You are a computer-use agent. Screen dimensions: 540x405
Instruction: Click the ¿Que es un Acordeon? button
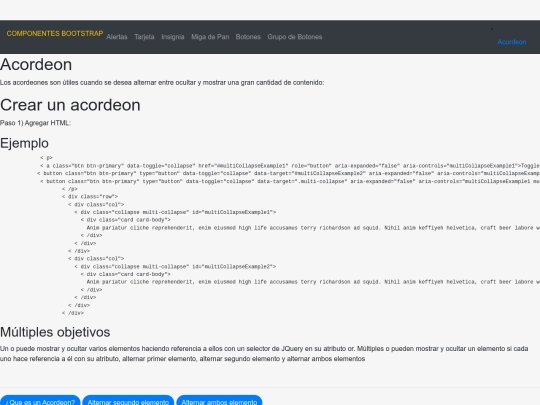click(x=40, y=401)
